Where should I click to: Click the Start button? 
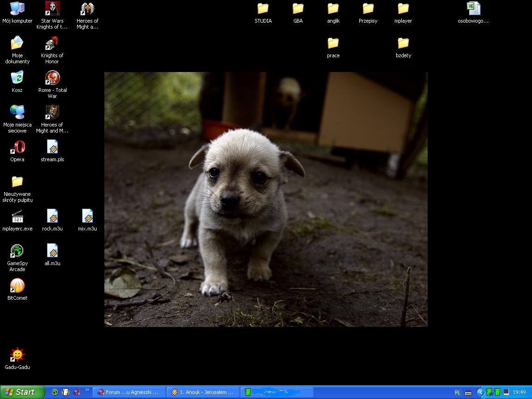click(22, 392)
